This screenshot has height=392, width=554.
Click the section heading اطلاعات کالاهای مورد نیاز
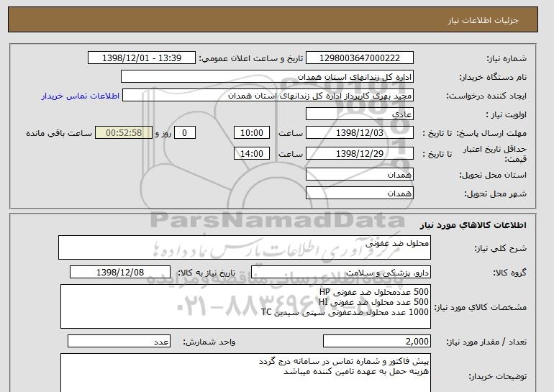click(x=473, y=225)
